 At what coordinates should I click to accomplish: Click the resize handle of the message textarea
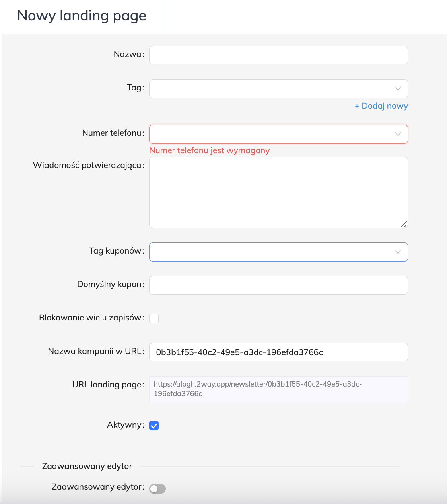[404, 224]
